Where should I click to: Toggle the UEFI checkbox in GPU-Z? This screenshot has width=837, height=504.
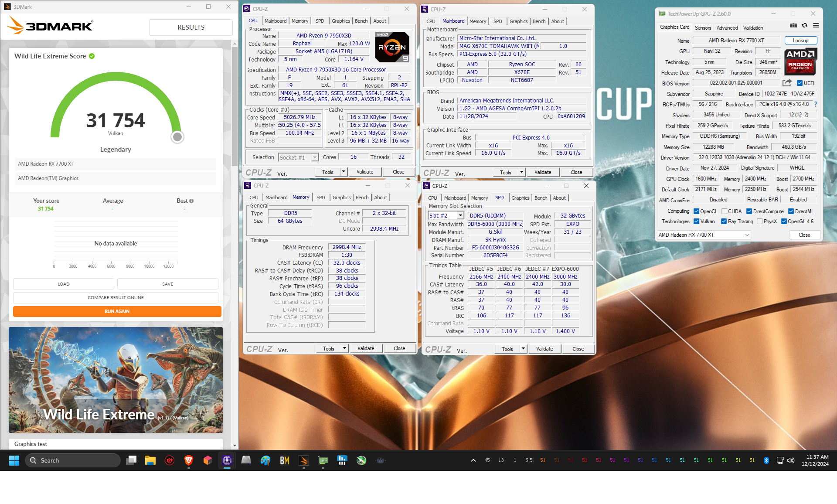pyautogui.click(x=800, y=83)
